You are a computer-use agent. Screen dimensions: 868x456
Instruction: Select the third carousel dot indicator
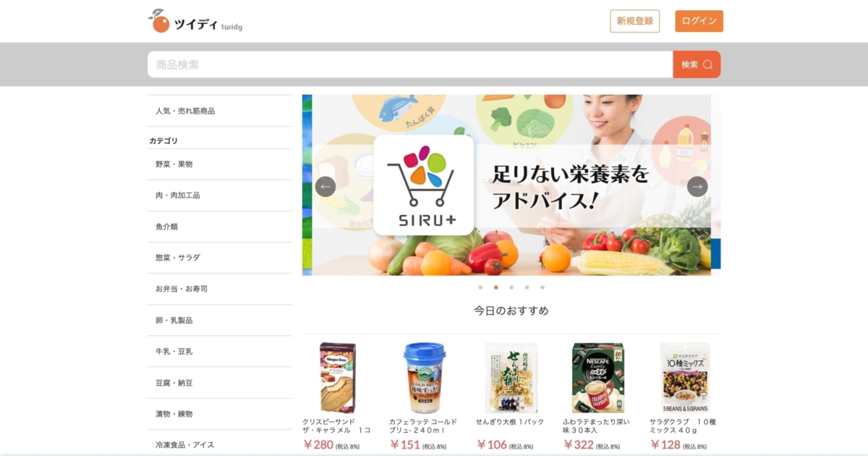(x=511, y=287)
